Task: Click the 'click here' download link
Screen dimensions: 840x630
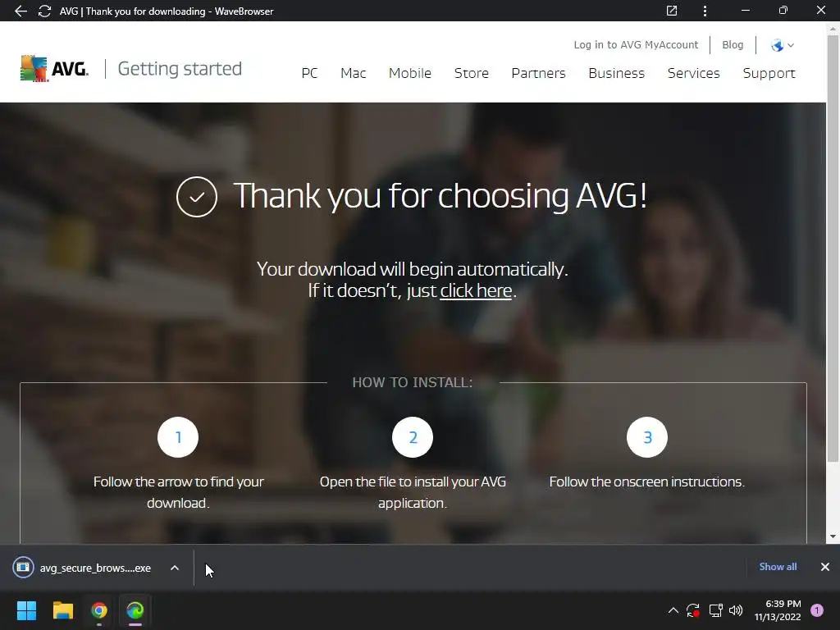Action: point(476,291)
